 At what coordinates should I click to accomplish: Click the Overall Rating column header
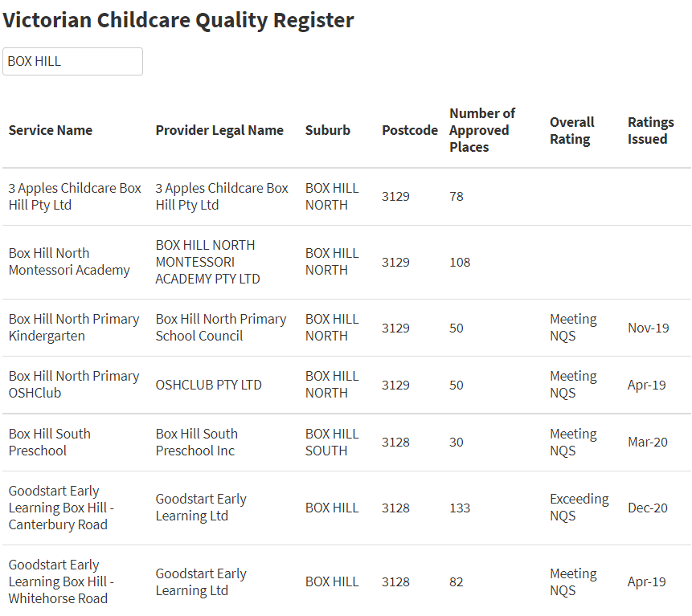[x=572, y=130]
